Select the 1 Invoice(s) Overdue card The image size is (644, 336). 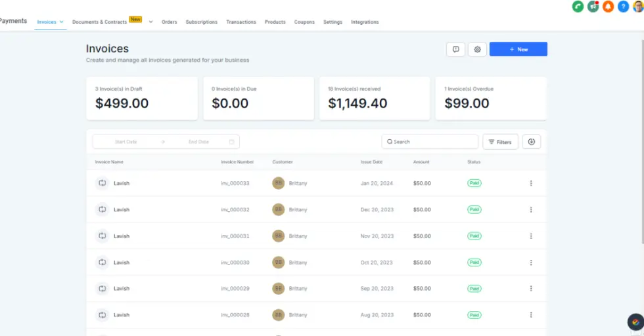(x=492, y=98)
